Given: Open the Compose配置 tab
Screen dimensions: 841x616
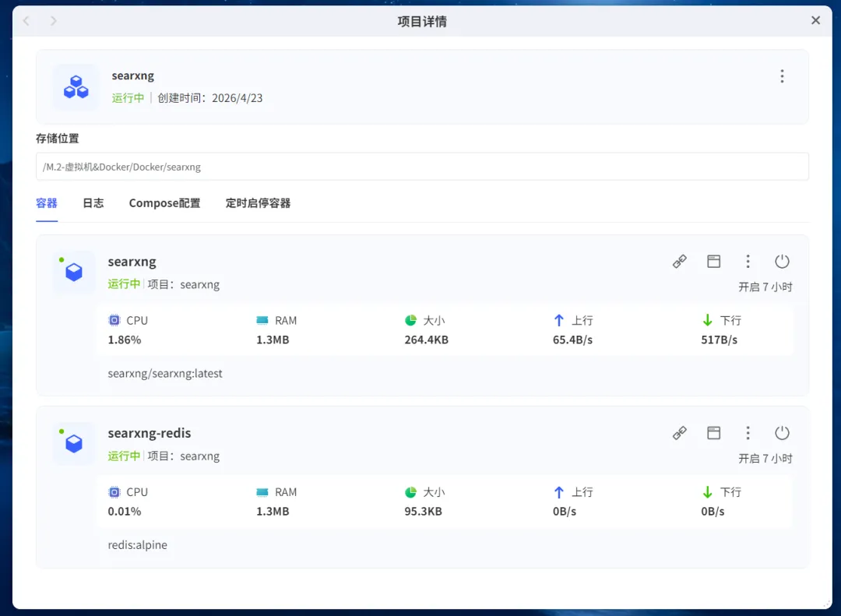Looking at the screenshot, I should tap(164, 202).
